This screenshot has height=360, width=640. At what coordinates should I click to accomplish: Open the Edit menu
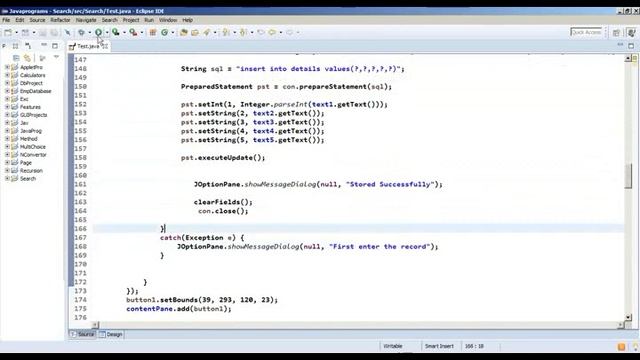[20, 20]
